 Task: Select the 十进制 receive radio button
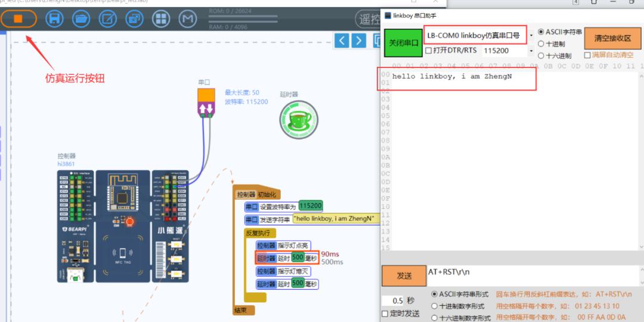click(x=541, y=44)
